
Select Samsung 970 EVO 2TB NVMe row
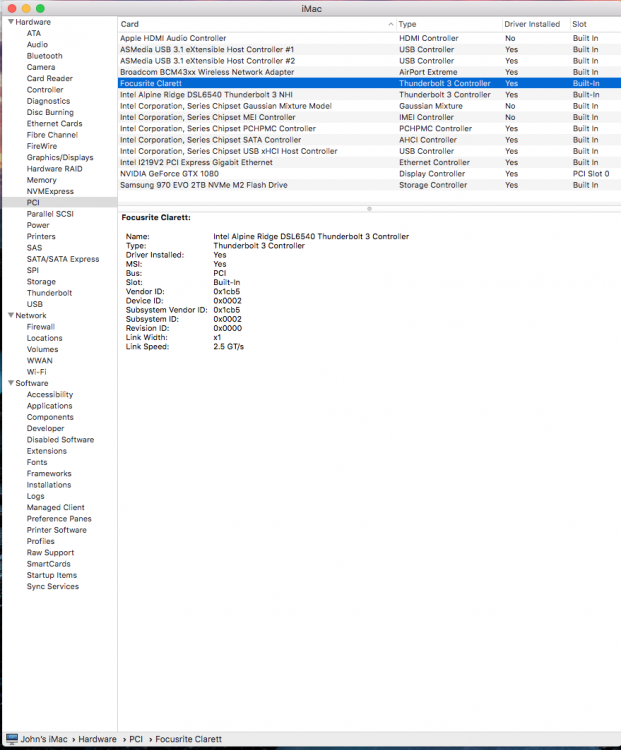pyautogui.click(x=369, y=185)
